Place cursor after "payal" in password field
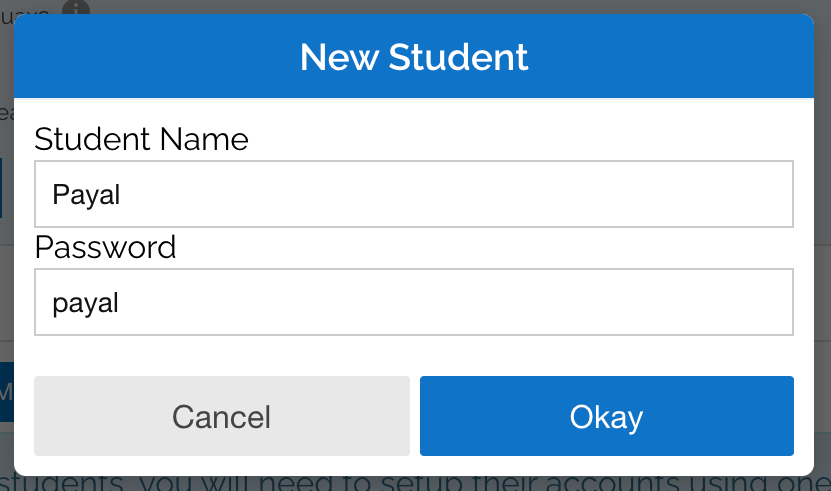The width and height of the screenshot is (831, 491). pyautogui.click(x=120, y=302)
